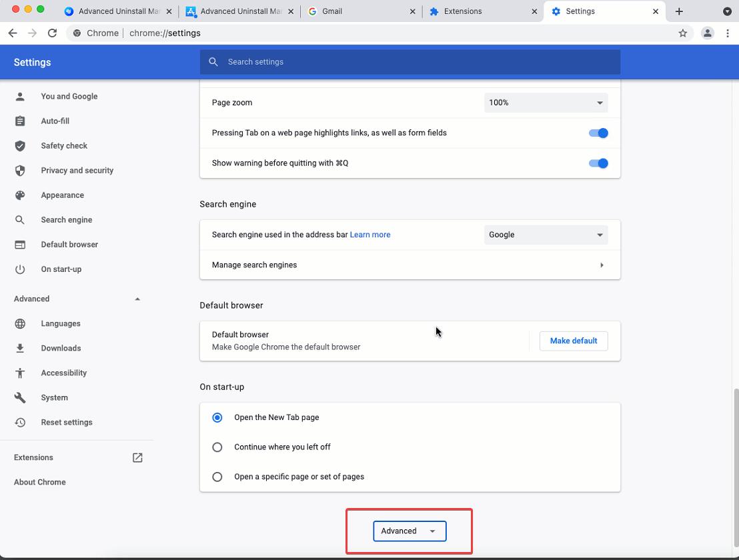Switch to the Extensions browser tab
This screenshot has width=739, height=560.
point(482,11)
